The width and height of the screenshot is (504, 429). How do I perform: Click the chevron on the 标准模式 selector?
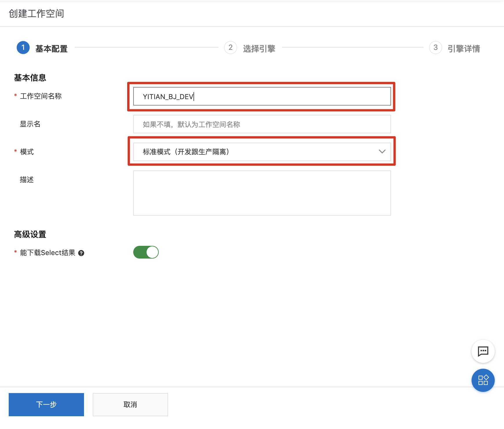(x=382, y=151)
